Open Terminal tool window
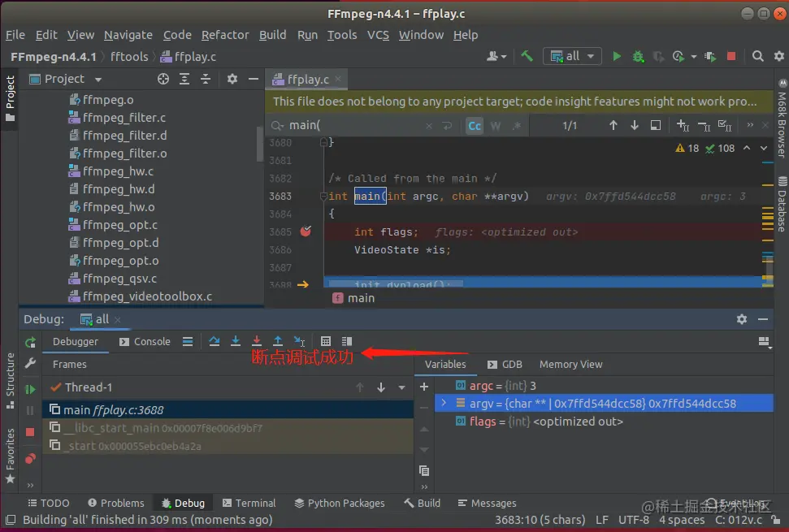The image size is (789, 532). click(x=249, y=503)
